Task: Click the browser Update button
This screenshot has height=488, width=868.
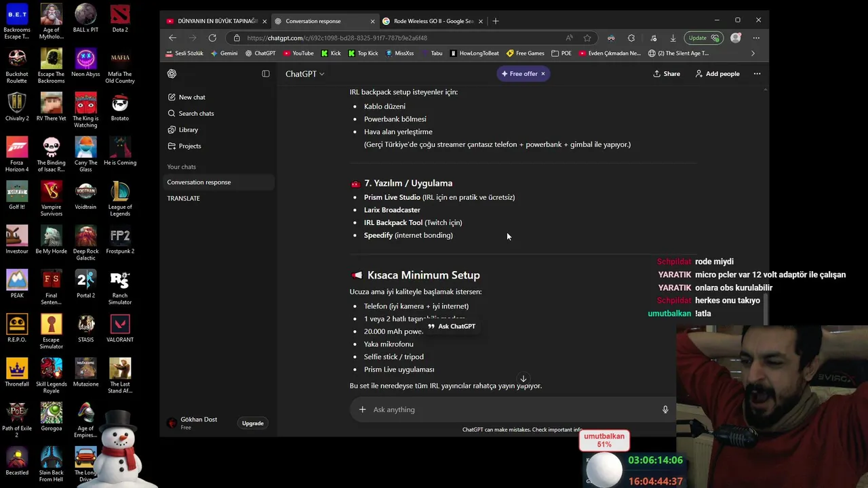Action: click(703, 38)
